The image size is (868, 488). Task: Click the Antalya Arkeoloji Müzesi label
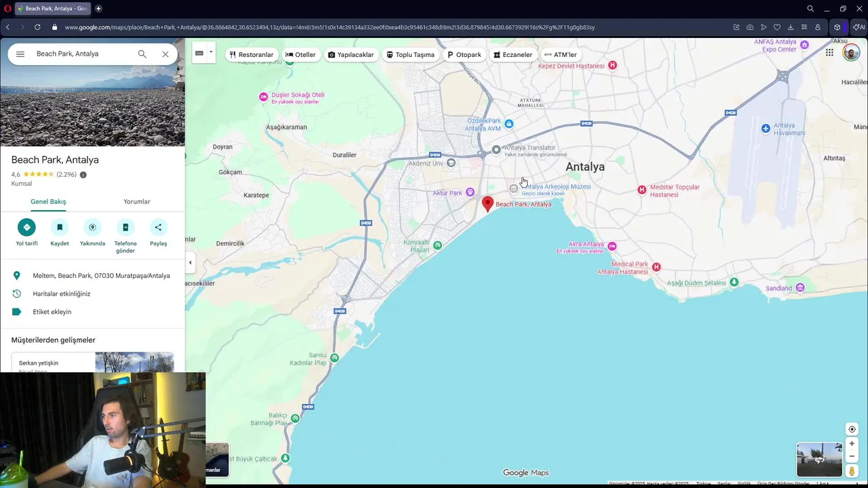[x=555, y=186]
